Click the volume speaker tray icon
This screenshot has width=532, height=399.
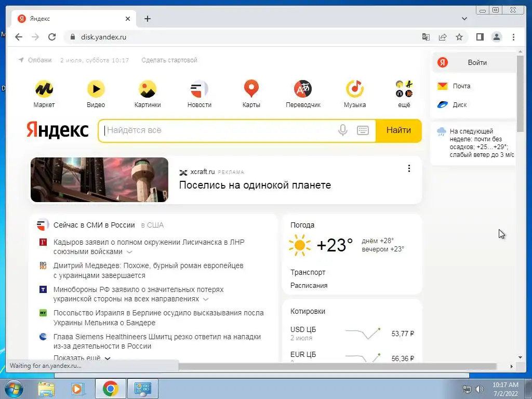(480, 389)
